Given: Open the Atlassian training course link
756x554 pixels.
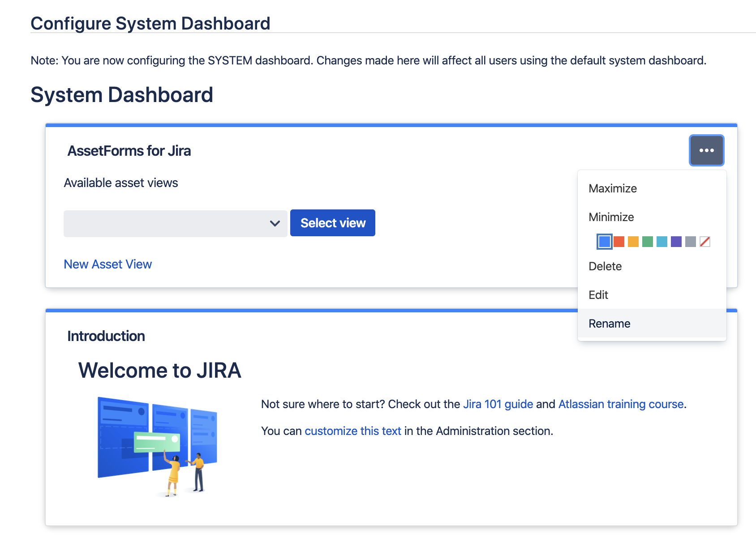Looking at the screenshot, I should (x=621, y=404).
